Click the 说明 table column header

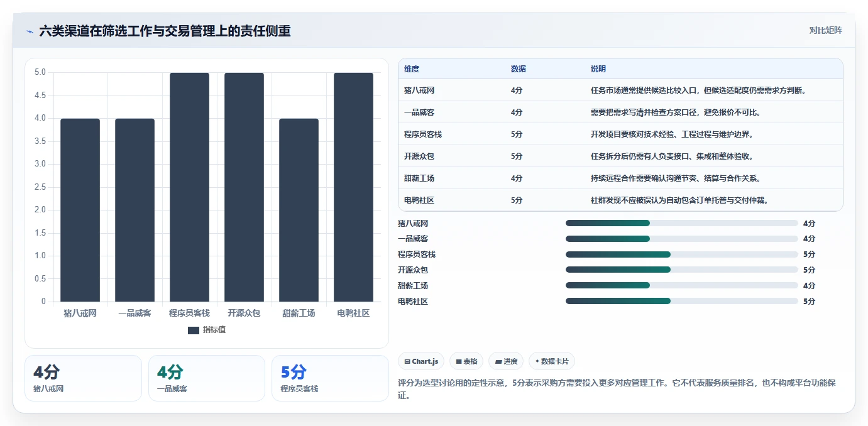pos(598,68)
